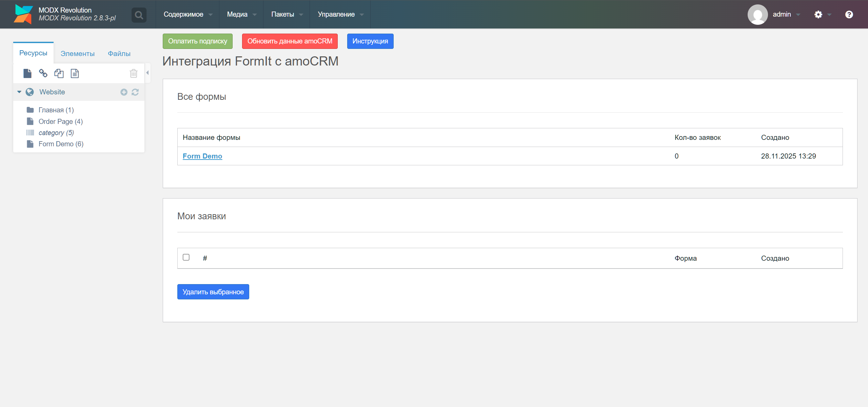Collapse the Website tree node arrow
868x407 pixels.
click(x=19, y=92)
